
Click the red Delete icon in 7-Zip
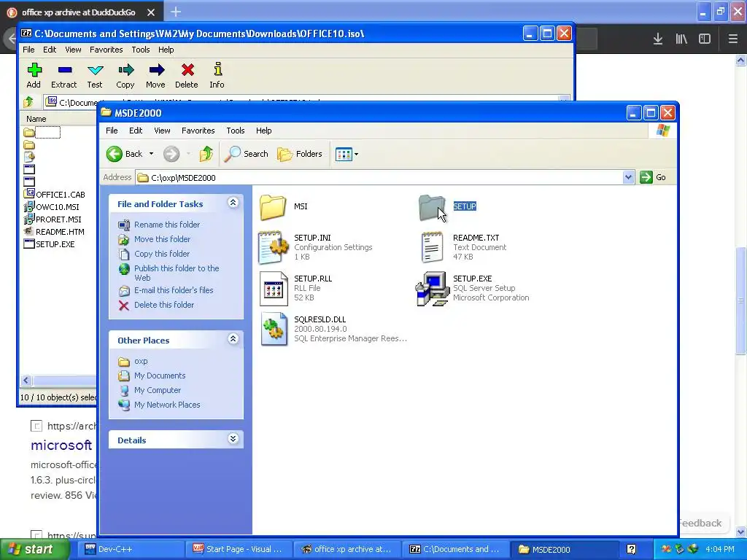coord(187,75)
